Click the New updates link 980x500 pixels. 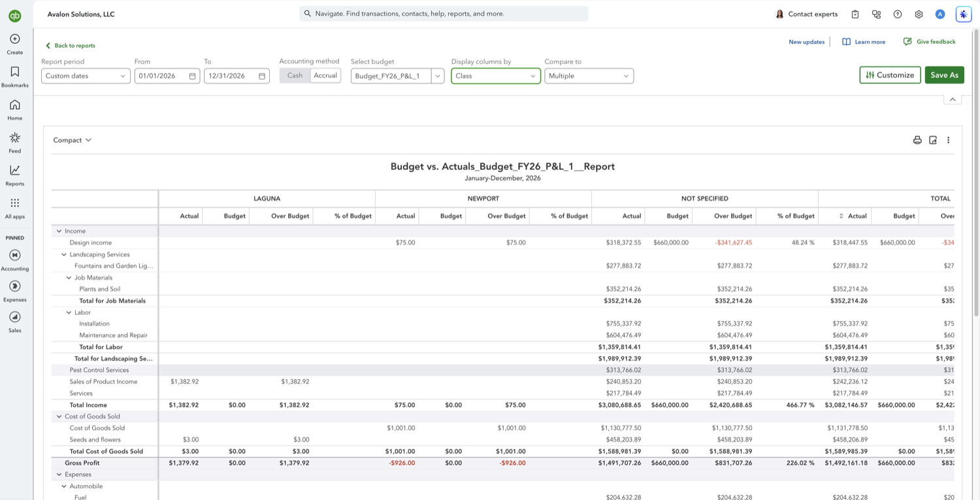click(806, 42)
